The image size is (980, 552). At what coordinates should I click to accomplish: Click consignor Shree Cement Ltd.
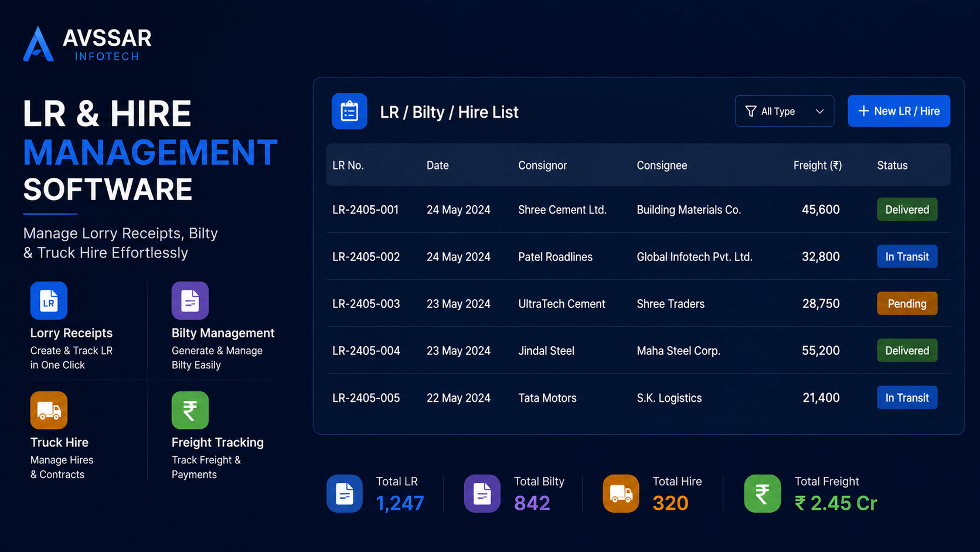[x=562, y=209]
